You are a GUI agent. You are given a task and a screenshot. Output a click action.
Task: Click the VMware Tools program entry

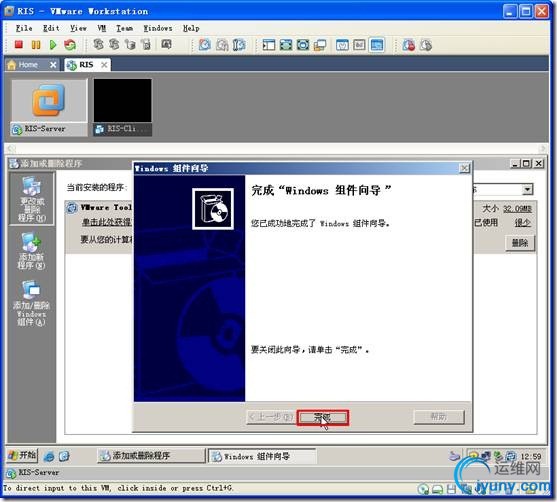click(107, 207)
